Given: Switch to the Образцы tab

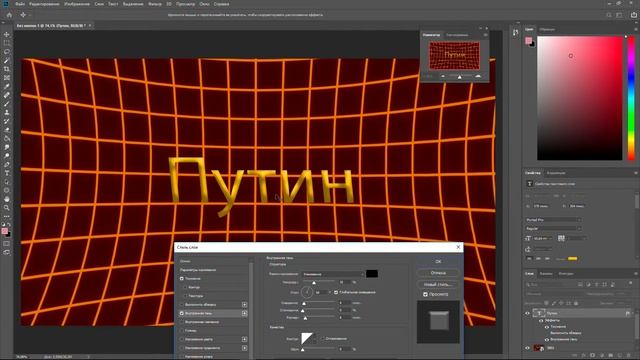Looking at the screenshot, I should (547, 29).
